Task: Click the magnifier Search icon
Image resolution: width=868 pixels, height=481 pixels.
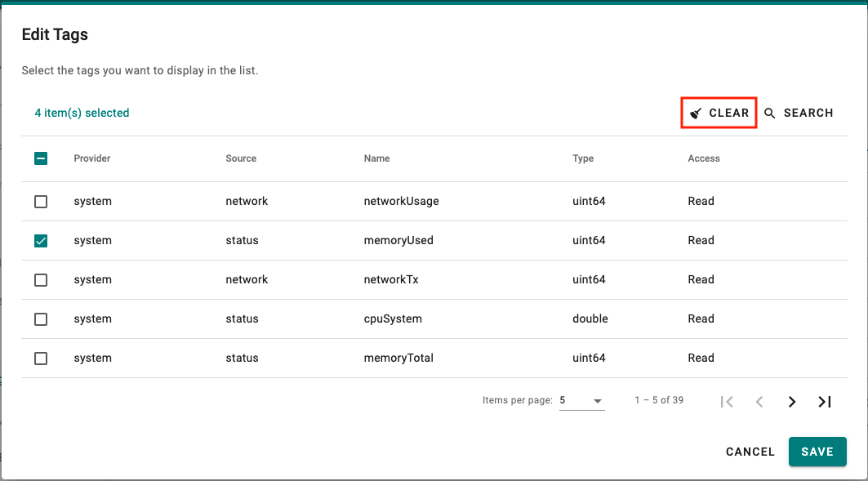Action: click(x=769, y=113)
